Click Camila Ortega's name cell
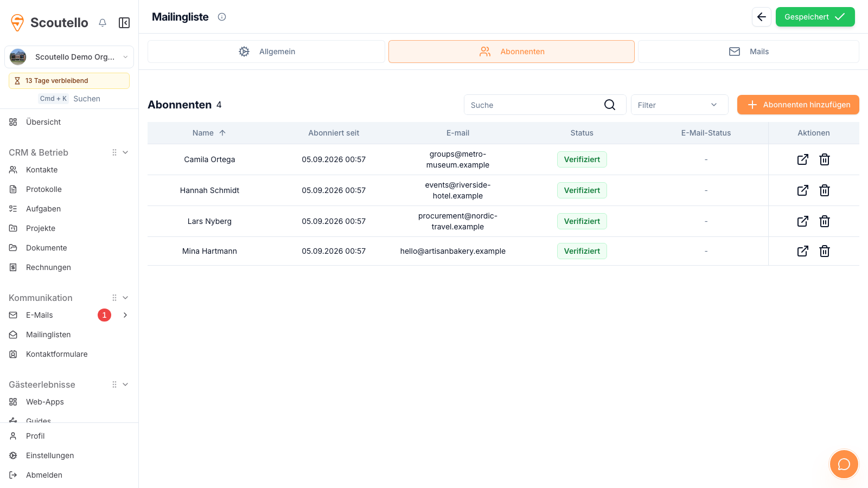This screenshot has width=868, height=488. pyautogui.click(x=209, y=159)
